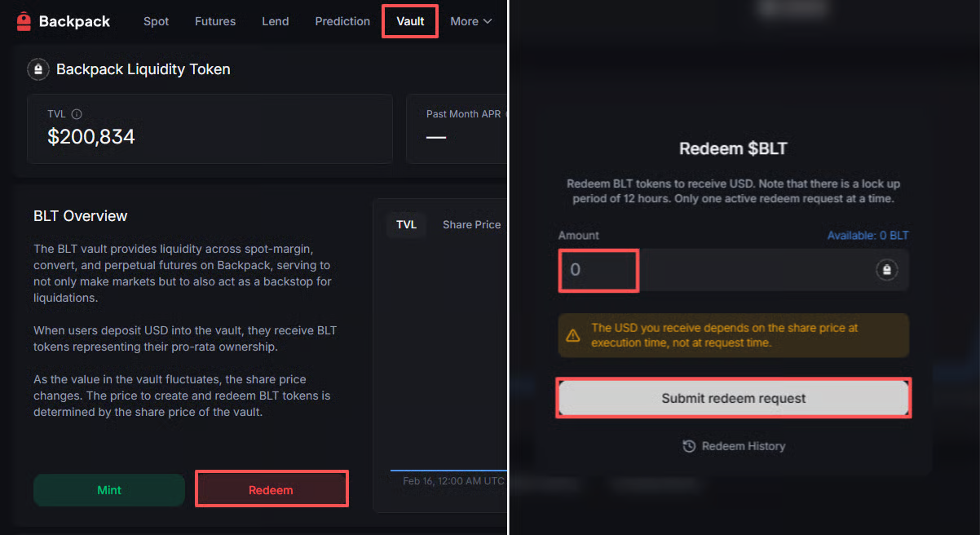Click the Available: 0 BLT link

867,236
